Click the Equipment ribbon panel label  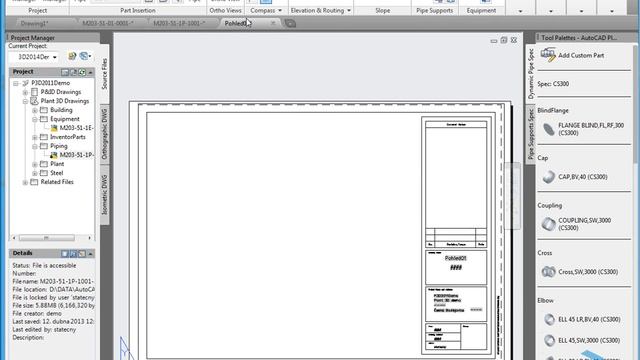click(481, 11)
